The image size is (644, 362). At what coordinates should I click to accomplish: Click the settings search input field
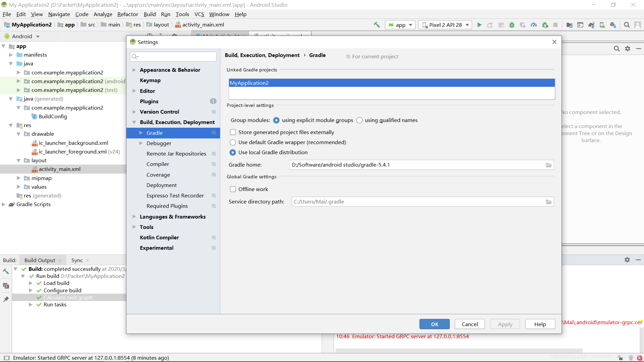pos(176,56)
